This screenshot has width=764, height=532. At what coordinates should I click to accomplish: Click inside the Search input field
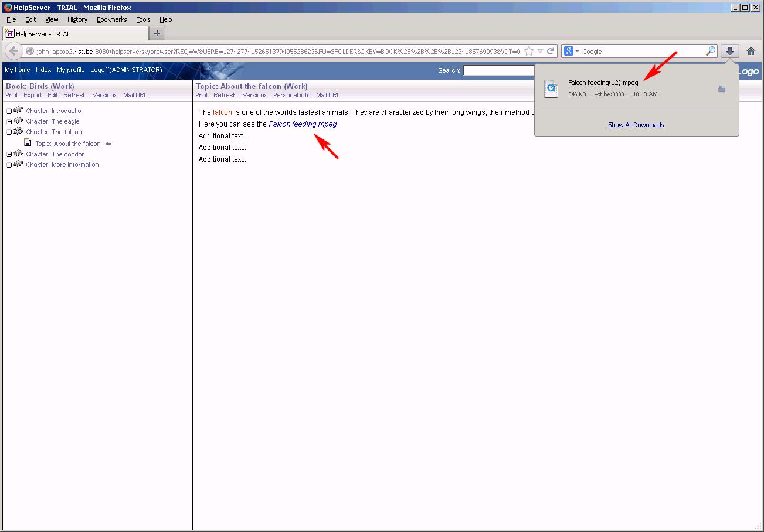click(x=498, y=70)
